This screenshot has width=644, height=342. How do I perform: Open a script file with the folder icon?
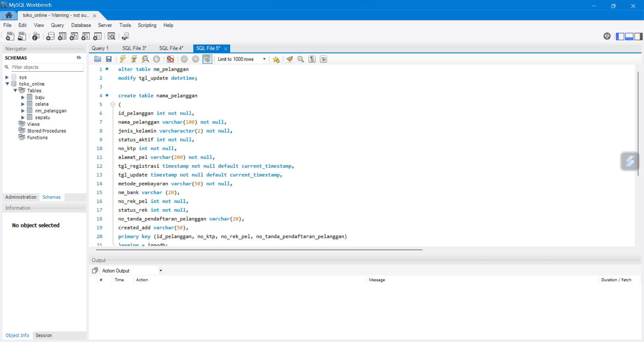pyautogui.click(x=98, y=59)
